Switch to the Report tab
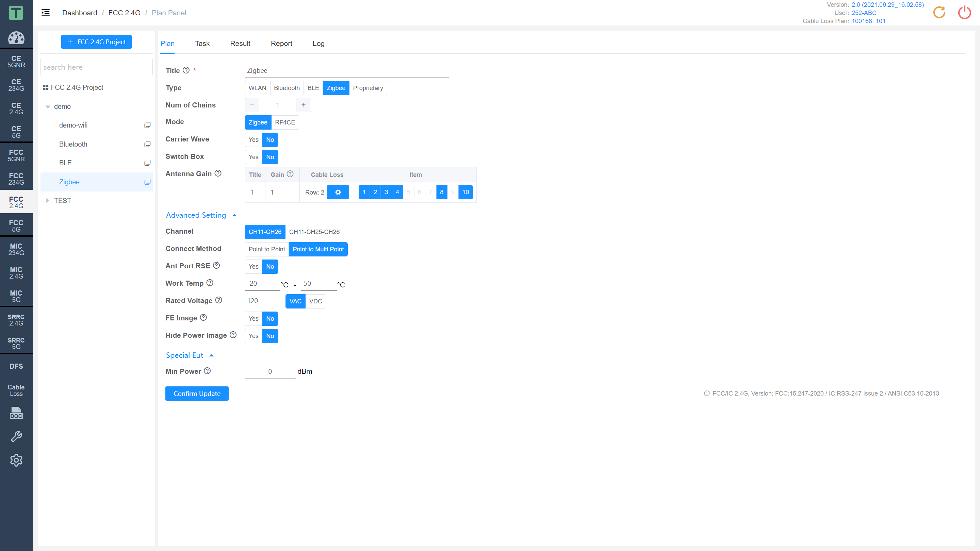The image size is (980, 551). click(281, 43)
